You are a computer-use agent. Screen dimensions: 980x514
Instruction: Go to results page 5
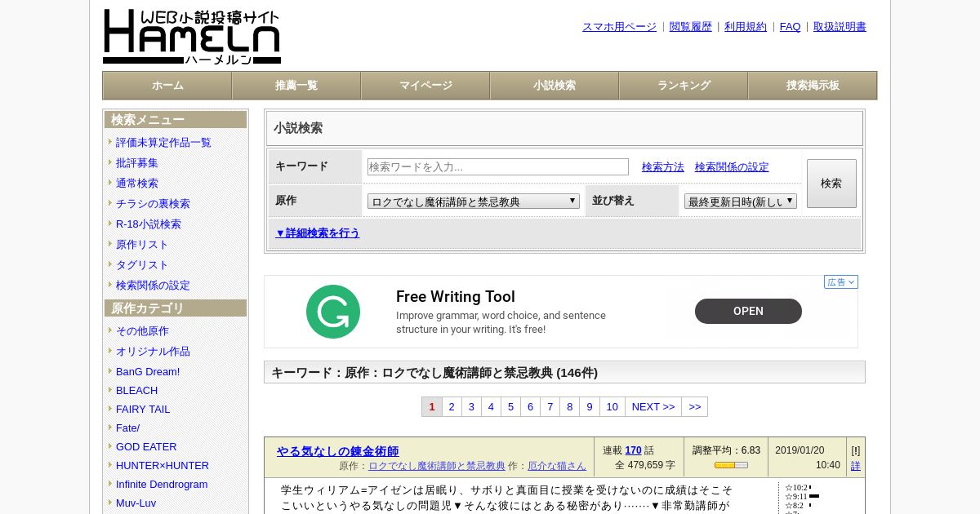(510, 406)
